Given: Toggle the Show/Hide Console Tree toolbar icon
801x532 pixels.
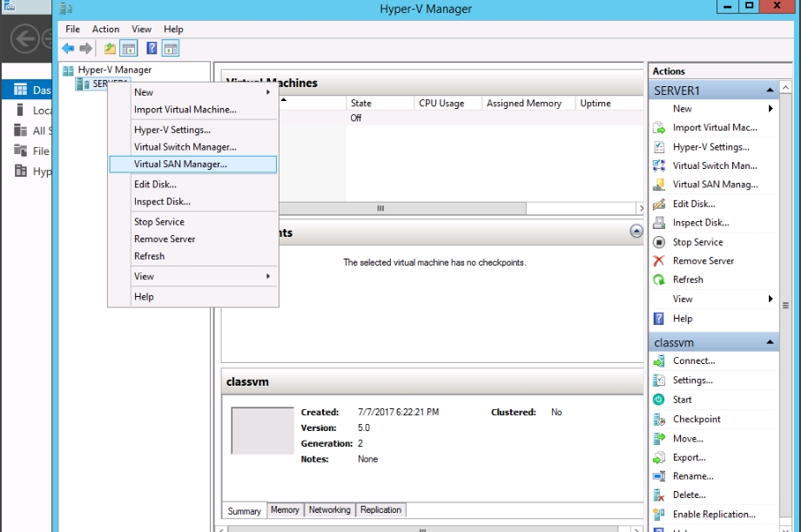Looking at the screenshot, I should pos(129,49).
